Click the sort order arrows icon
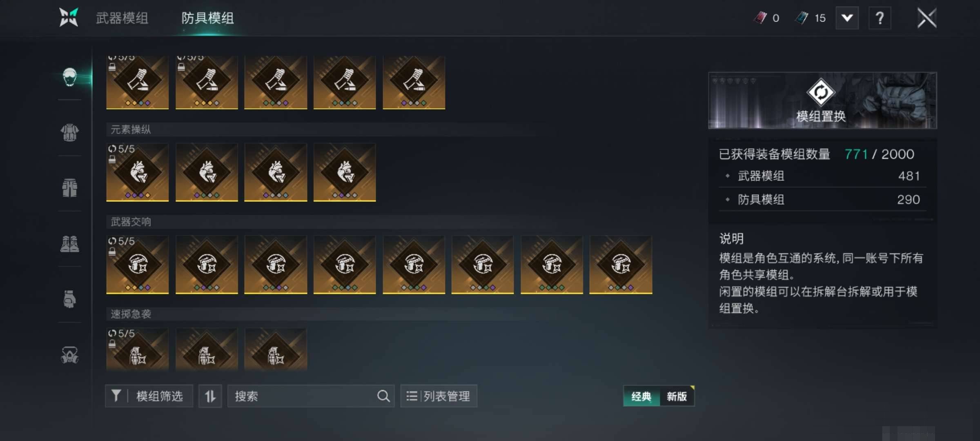 210,396
